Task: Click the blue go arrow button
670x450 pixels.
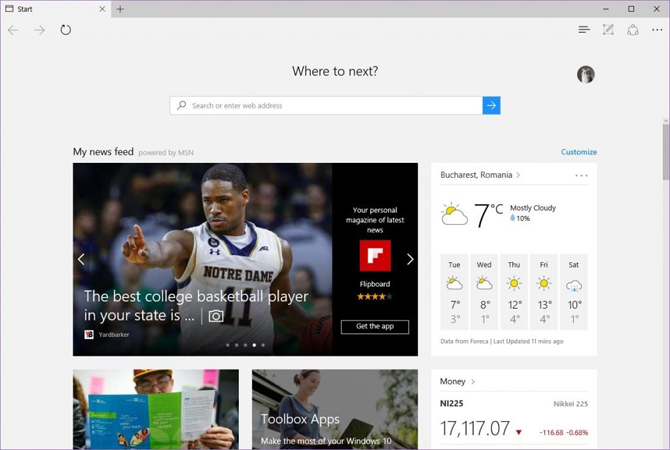Action: click(x=491, y=106)
